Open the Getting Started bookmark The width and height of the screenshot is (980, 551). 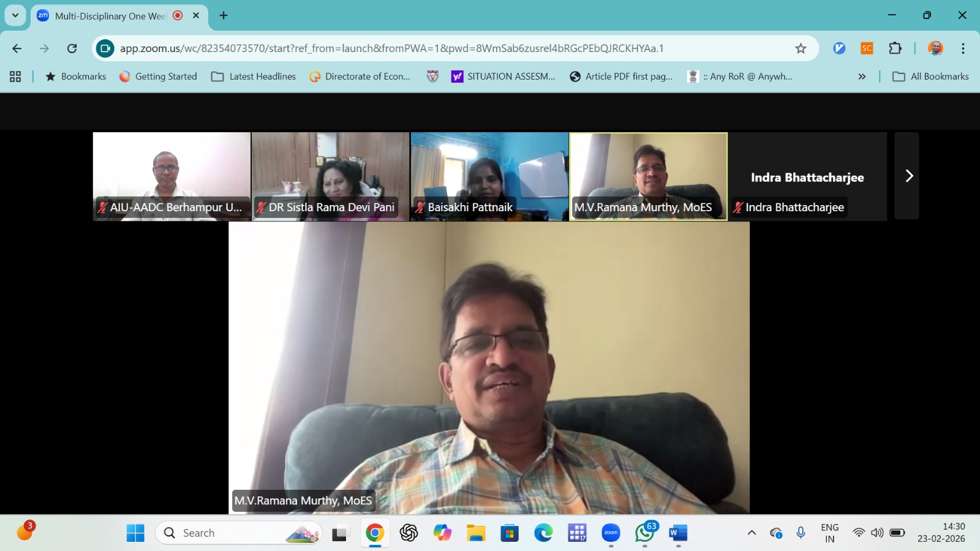159,77
